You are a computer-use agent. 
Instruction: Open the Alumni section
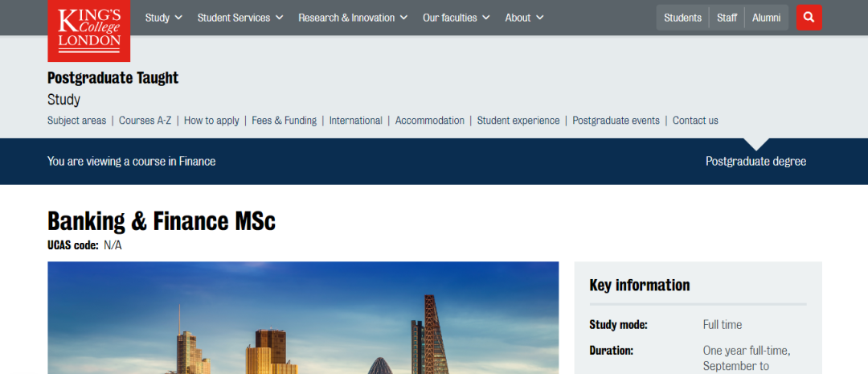(766, 18)
